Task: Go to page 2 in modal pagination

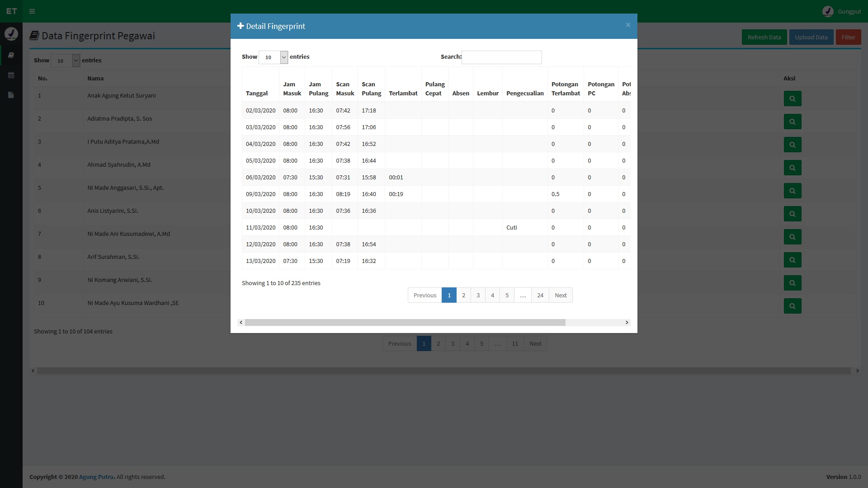Action: [463, 295]
